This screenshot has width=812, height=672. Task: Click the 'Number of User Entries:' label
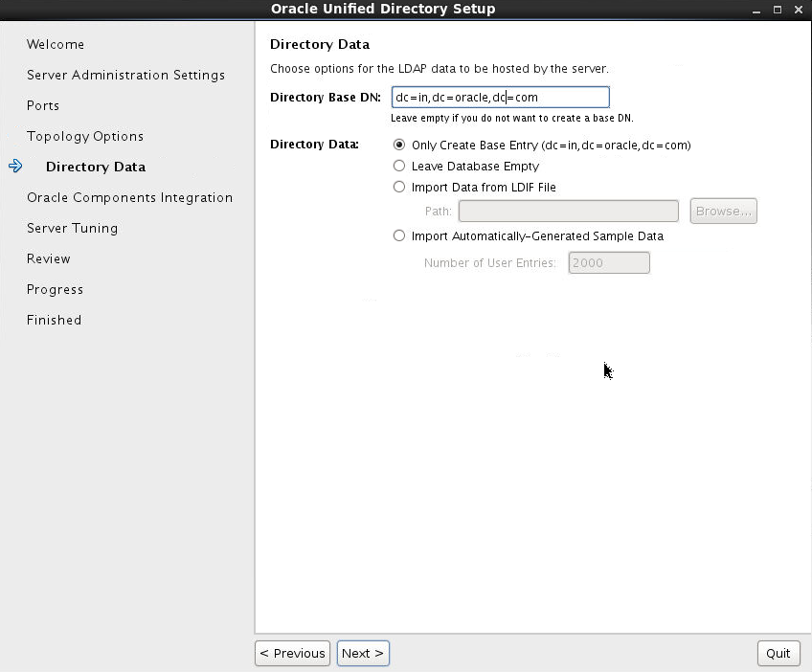click(490, 263)
